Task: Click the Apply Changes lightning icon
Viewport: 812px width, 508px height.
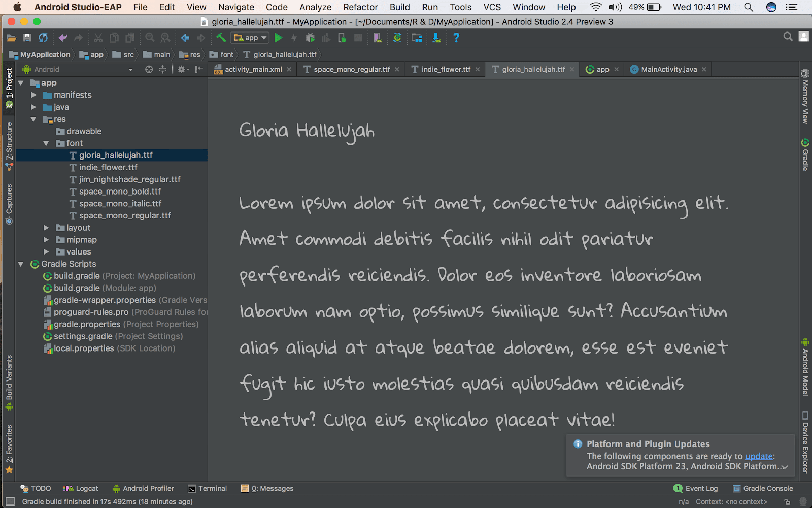Action: tap(294, 38)
